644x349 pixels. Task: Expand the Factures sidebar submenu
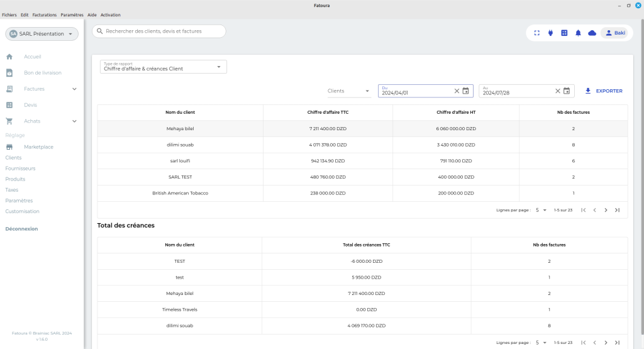point(74,89)
